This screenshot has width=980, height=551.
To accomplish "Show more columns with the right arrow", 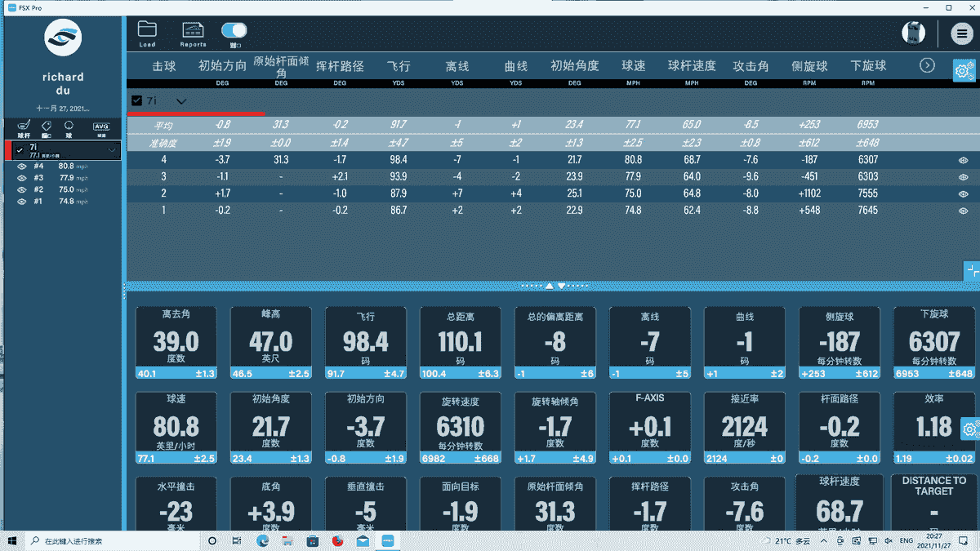I will click(x=927, y=65).
